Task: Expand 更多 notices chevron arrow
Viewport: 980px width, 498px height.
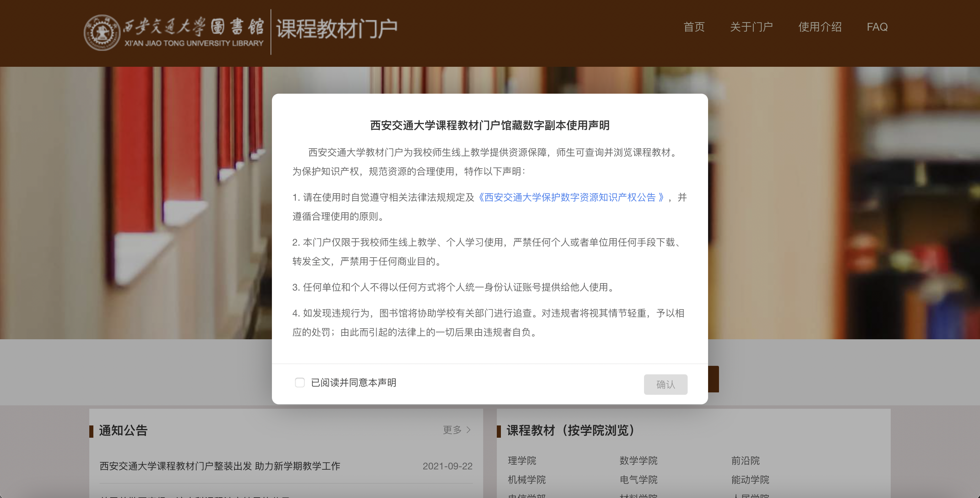Action: (x=468, y=430)
